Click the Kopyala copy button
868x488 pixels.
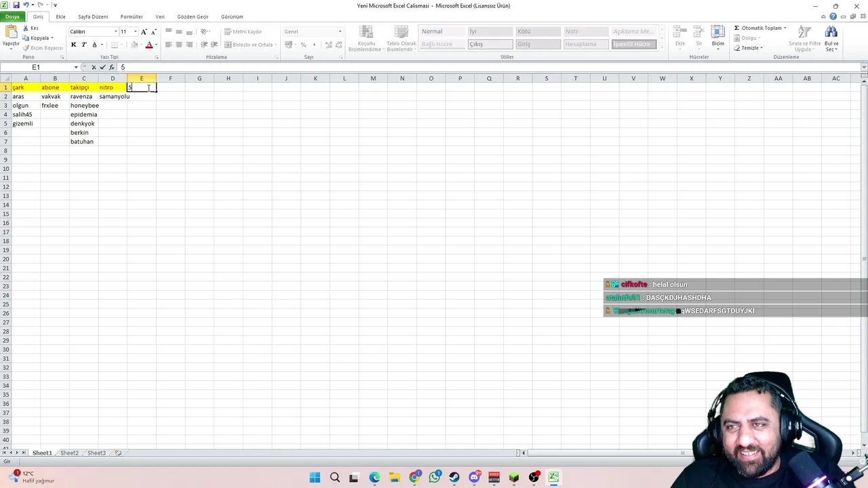click(37, 38)
